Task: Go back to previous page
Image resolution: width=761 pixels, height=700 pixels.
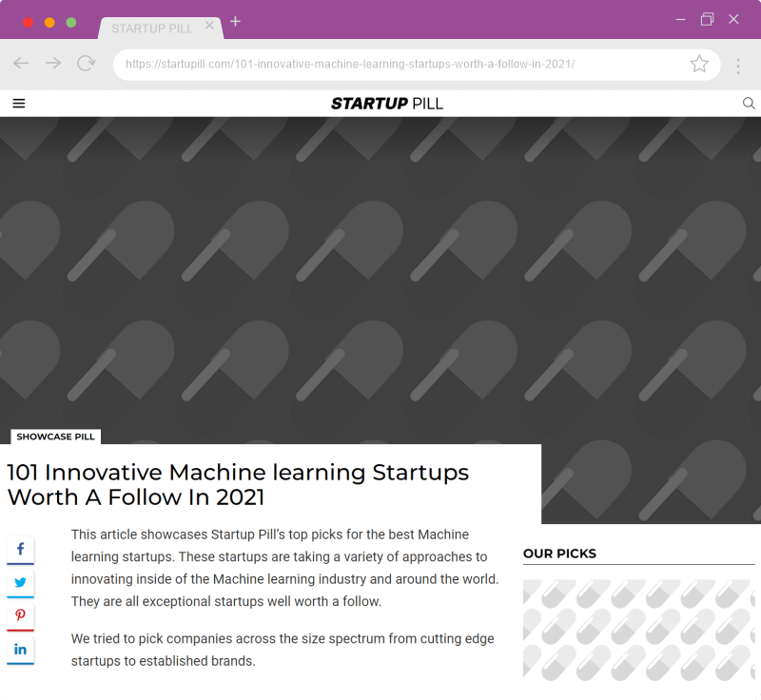Action: tap(21, 64)
